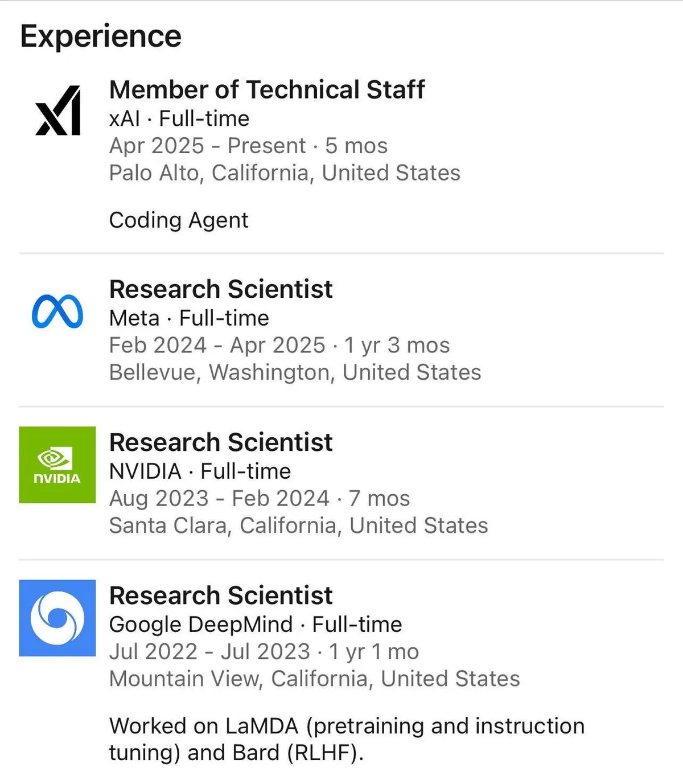This screenshot has height=784, width=683.
Task: Select the Santa Clara, California location
Action: coord(298,526)
